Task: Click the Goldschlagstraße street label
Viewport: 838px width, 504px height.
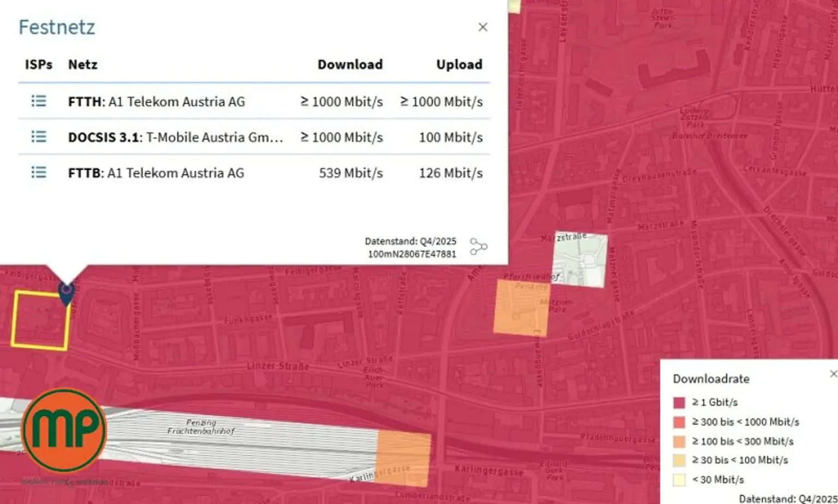Action: tap(601, 326)
